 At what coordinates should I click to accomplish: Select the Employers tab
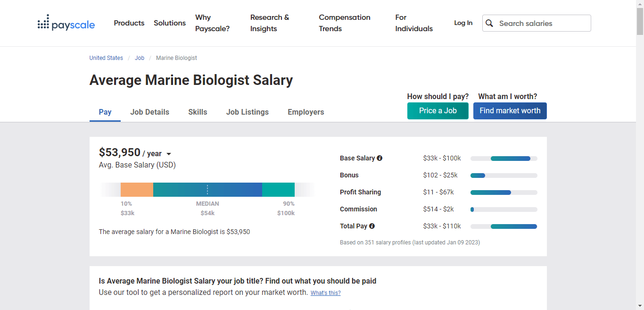[x=305, y=112]
